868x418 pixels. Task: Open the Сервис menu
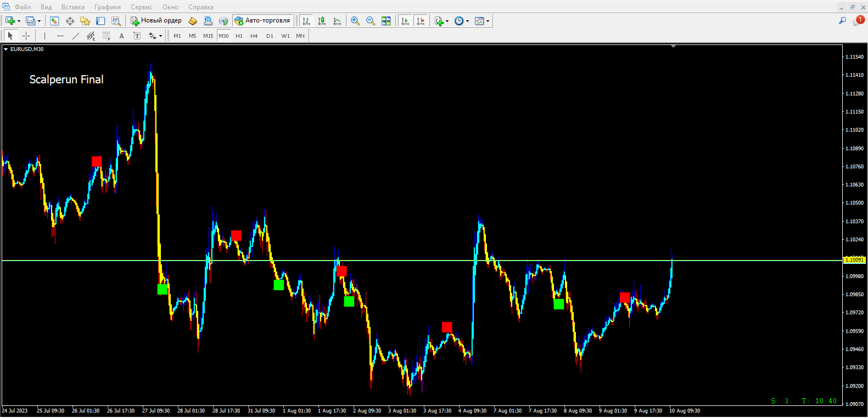[x=141, y=7]
